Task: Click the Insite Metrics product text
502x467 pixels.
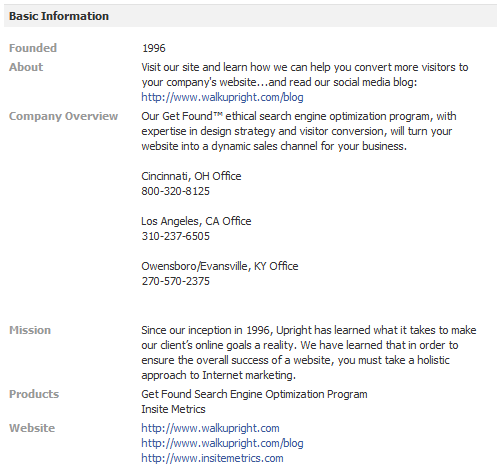Action: point(173,409)
